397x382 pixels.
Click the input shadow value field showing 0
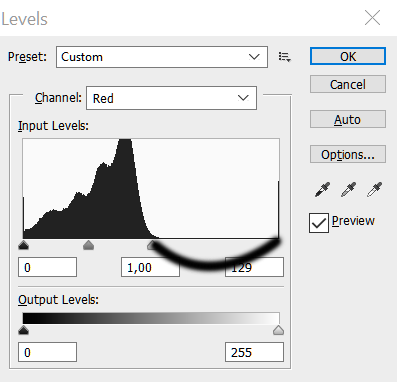pyautogui.click(x=47, y=267)
